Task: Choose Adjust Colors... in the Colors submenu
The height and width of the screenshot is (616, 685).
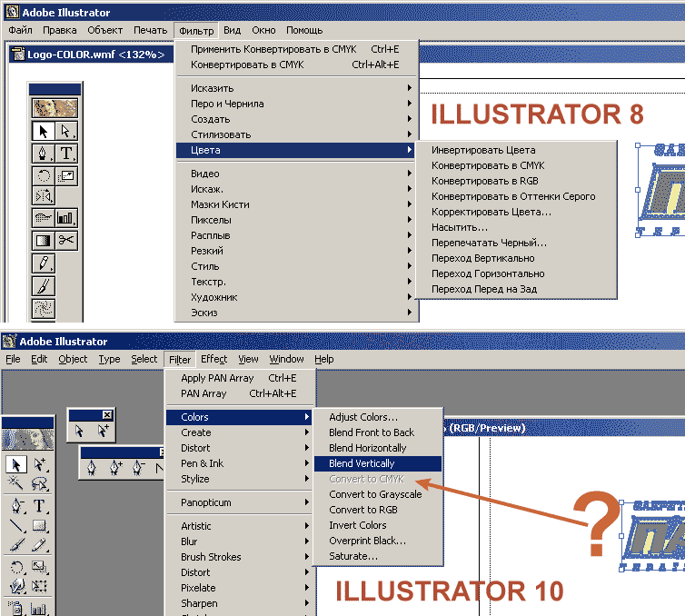Action: click(378, 417)
